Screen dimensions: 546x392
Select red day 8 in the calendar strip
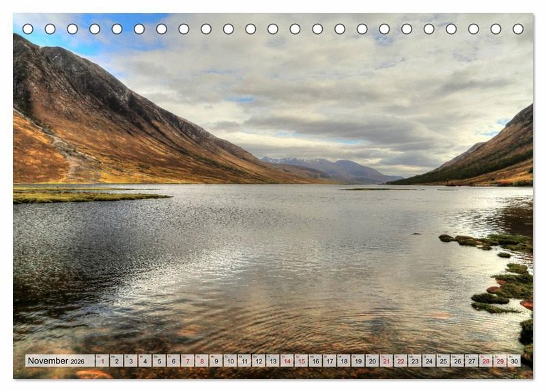click(x=202, y=361)
